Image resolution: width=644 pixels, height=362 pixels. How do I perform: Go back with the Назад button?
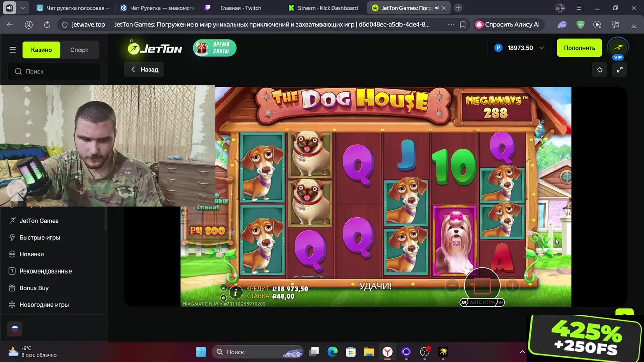[145, 70]
